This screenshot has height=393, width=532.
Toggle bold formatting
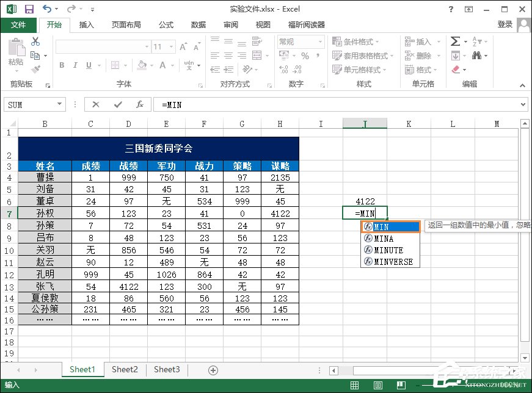pos(62,65)
